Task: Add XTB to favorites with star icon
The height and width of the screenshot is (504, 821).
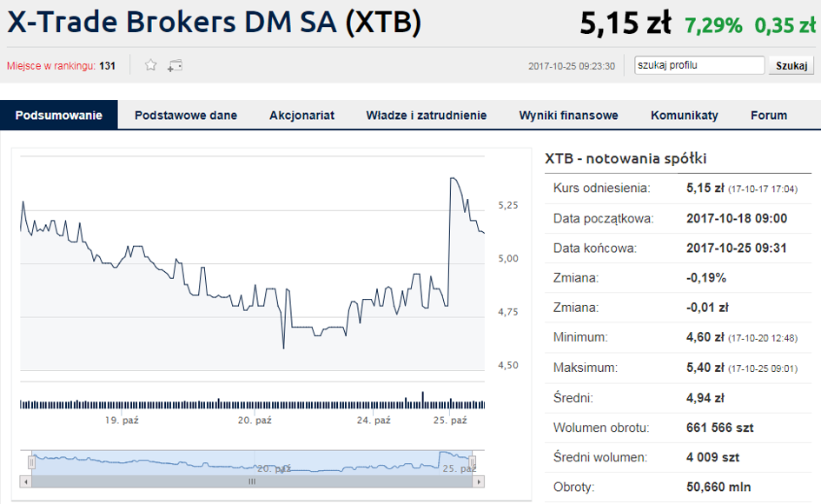Action: tap(151, 65)
